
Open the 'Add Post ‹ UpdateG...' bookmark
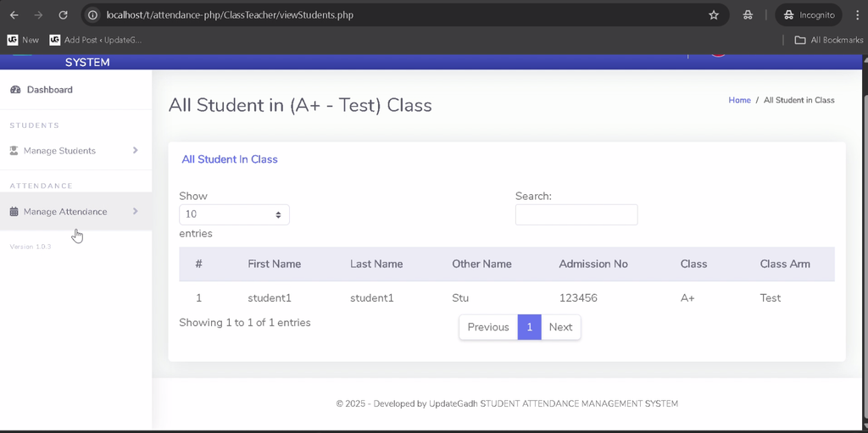96,40
